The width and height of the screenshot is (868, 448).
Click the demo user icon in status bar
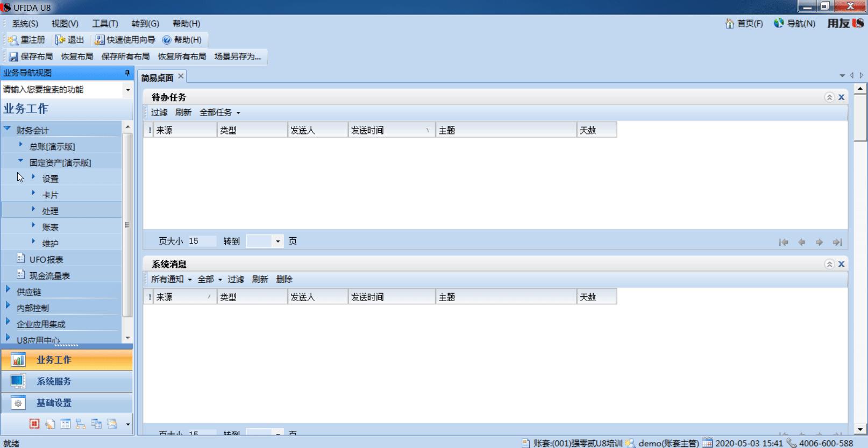630,443
